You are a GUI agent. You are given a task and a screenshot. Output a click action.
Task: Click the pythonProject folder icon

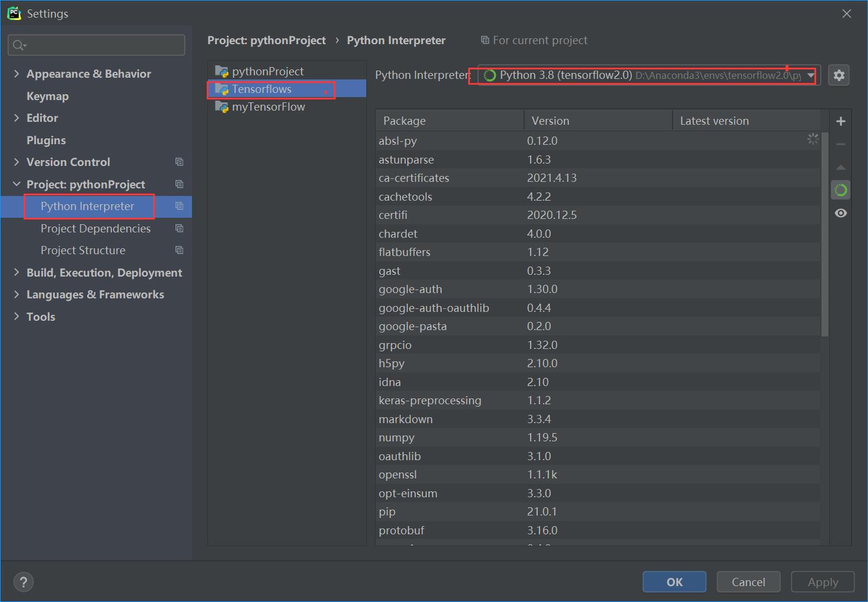221,71
